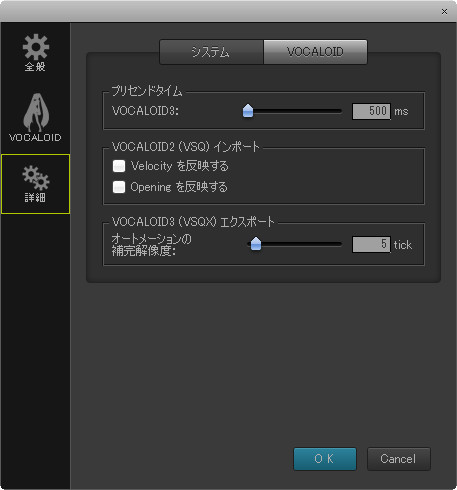Click the 全般 label under the gear
This screenshot has width=457, height=490.
[35, 67]
